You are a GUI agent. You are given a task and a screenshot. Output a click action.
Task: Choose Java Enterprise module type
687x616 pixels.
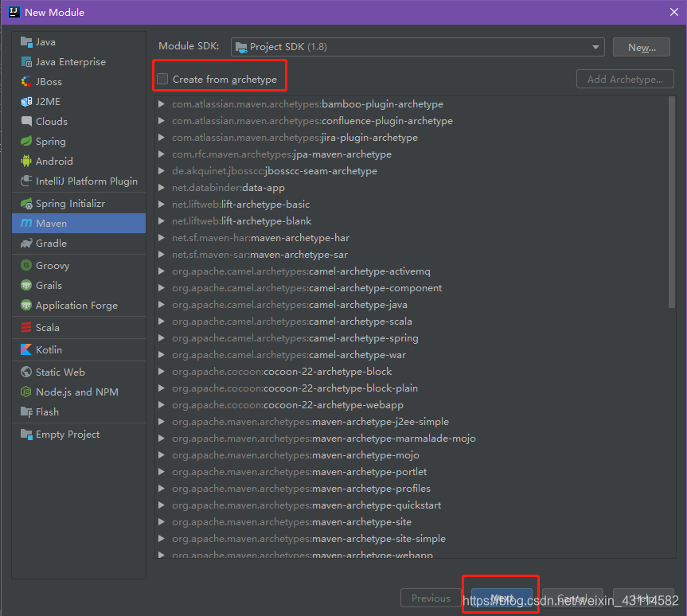(x=79, y=62)
